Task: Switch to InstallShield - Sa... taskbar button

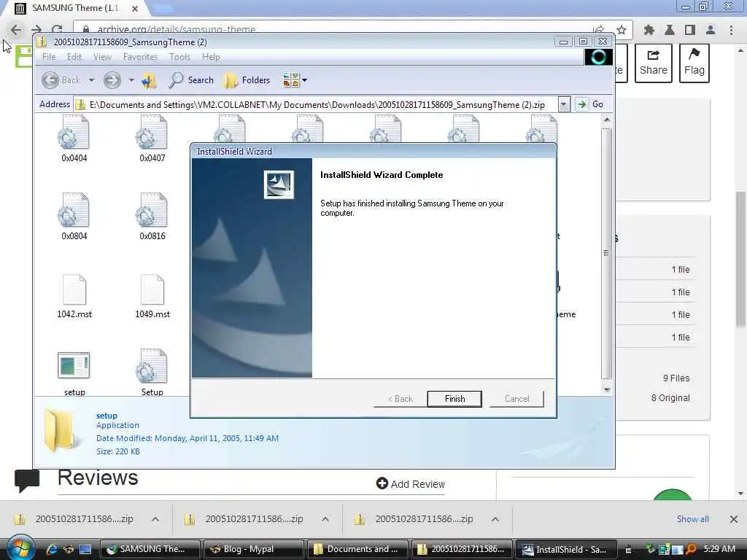Action: coord(565,549)
